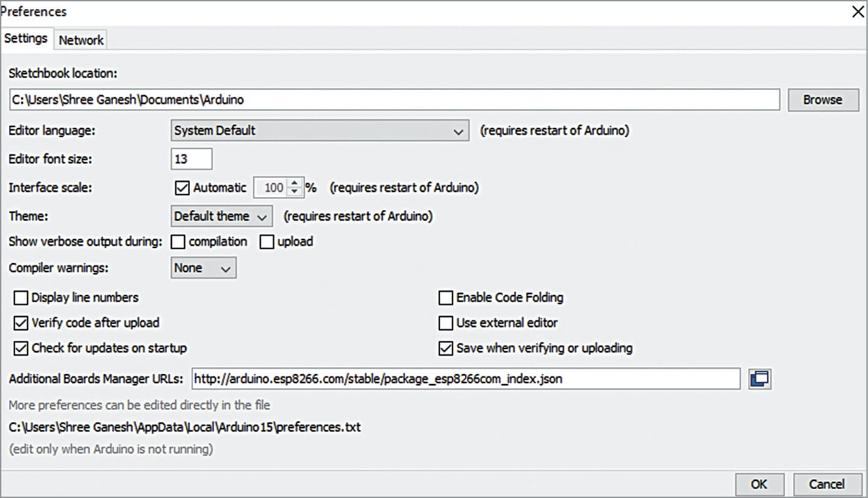Viewport: 868px width, 498px height.
Task: Click the Browse button for sketchbook location
Action: [x=822, y=100]
